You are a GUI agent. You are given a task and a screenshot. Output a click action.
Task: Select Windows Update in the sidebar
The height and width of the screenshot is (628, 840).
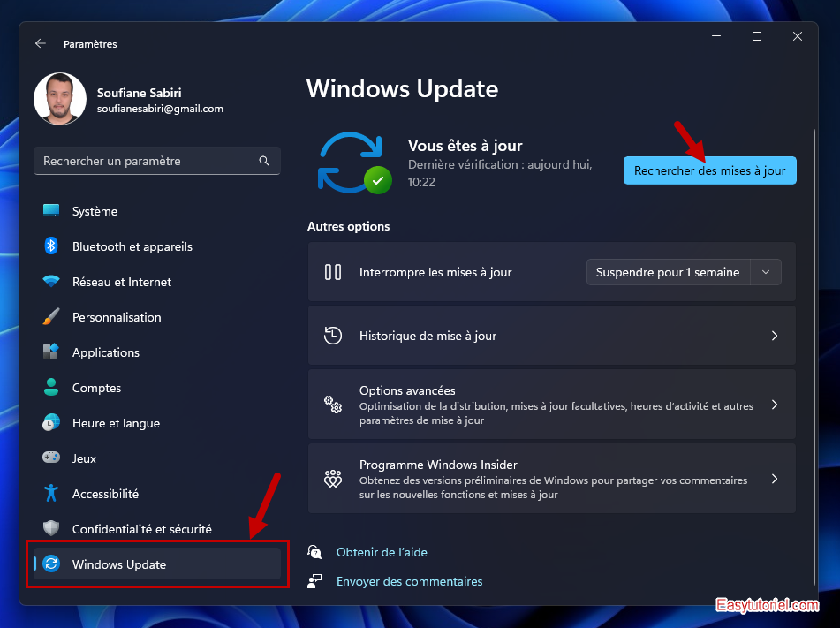[157, 564]
